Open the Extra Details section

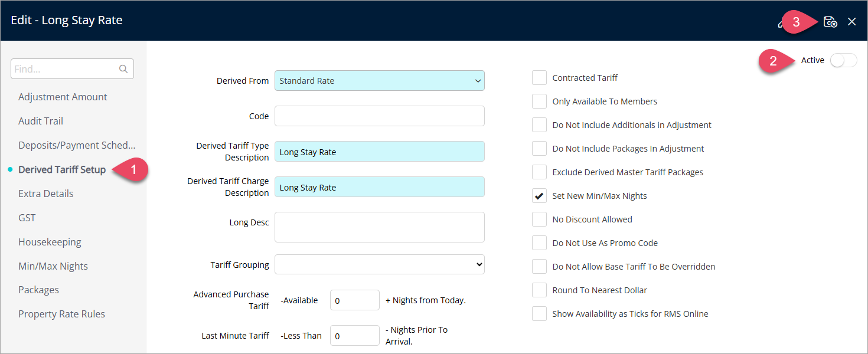[x=46, y=194]
